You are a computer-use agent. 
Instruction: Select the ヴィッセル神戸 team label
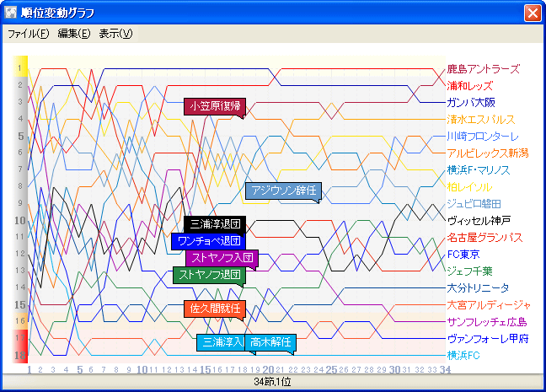point(479,221)
